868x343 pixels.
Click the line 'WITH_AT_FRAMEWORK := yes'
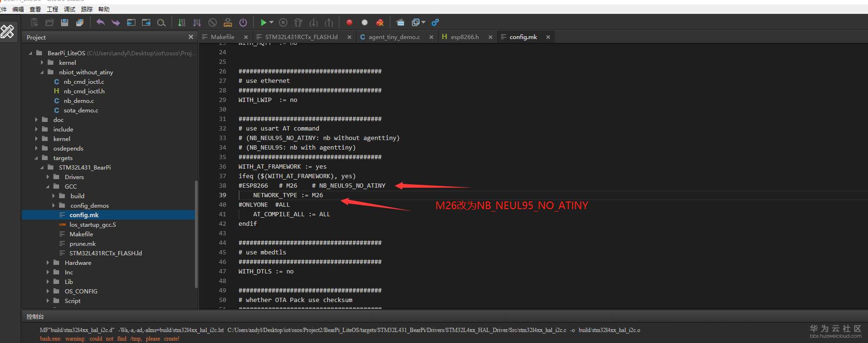point(282,167)
